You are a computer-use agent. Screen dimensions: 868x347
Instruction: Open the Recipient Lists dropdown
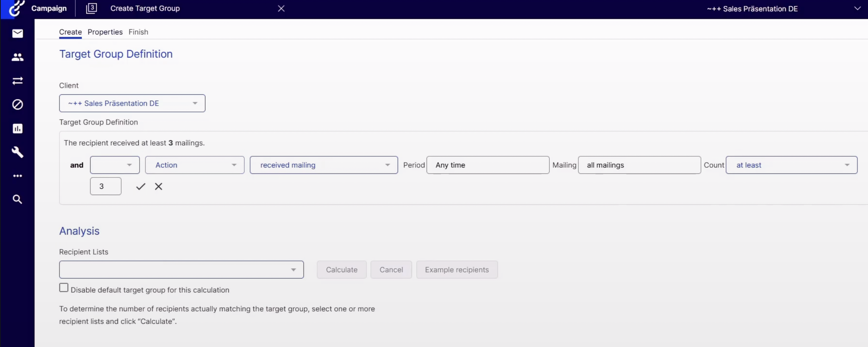[182, 269]
